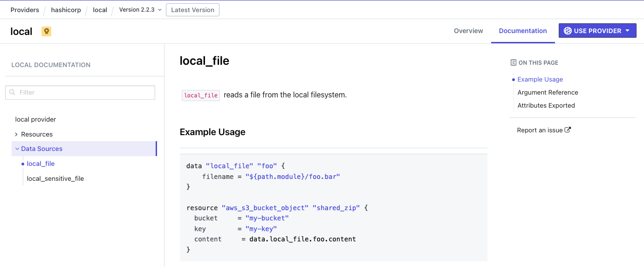Screen dimensions: 644x267
Task: Collapse the Data Sources section
Action: pos(17,149)
